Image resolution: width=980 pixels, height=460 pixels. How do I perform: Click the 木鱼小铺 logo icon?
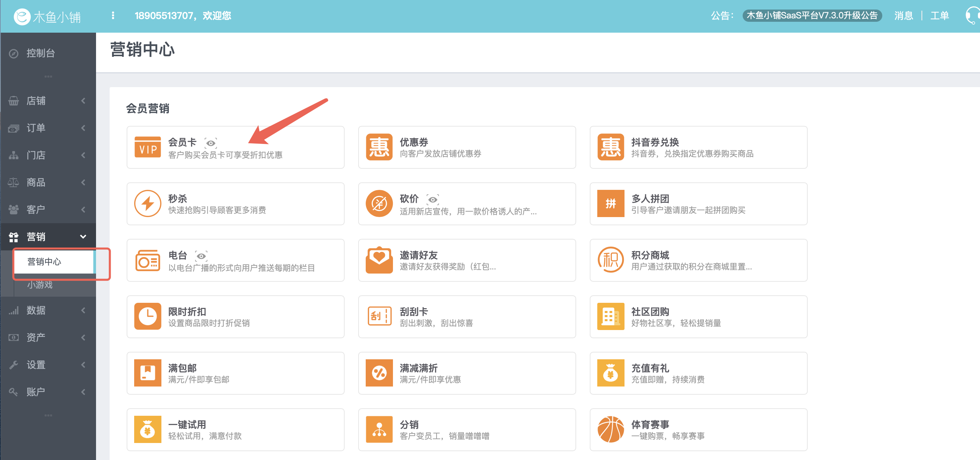tap(22, 16)
